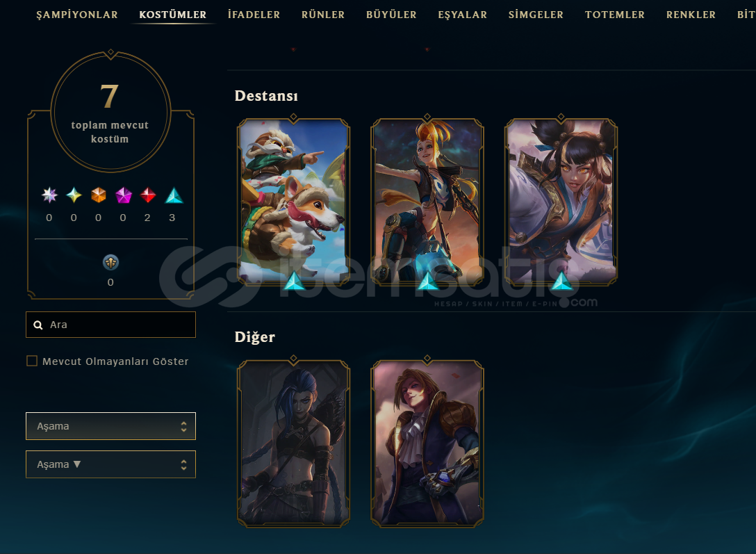This screenshot has height=554, width=756.
Task: Click the orange Mythic rarity gem icon
Action: pyautogui.click(x=99, y=195)
